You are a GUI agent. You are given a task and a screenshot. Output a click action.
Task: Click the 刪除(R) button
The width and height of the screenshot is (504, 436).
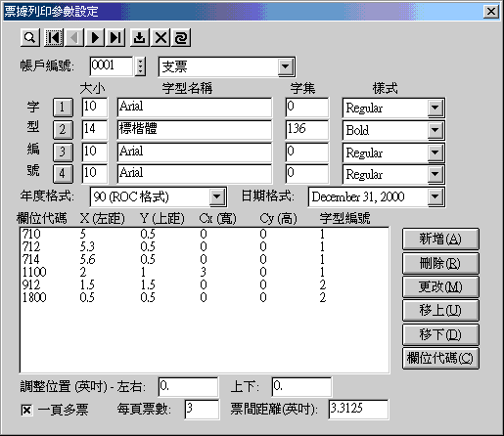tap(440, 263)
